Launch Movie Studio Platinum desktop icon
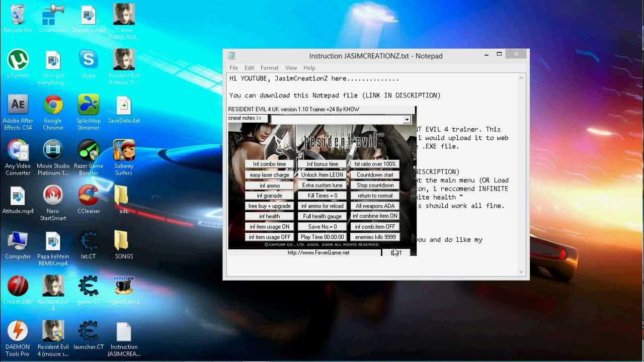This screenshot has width=644, height=362. pyautogui.click(x=53, y=158)
